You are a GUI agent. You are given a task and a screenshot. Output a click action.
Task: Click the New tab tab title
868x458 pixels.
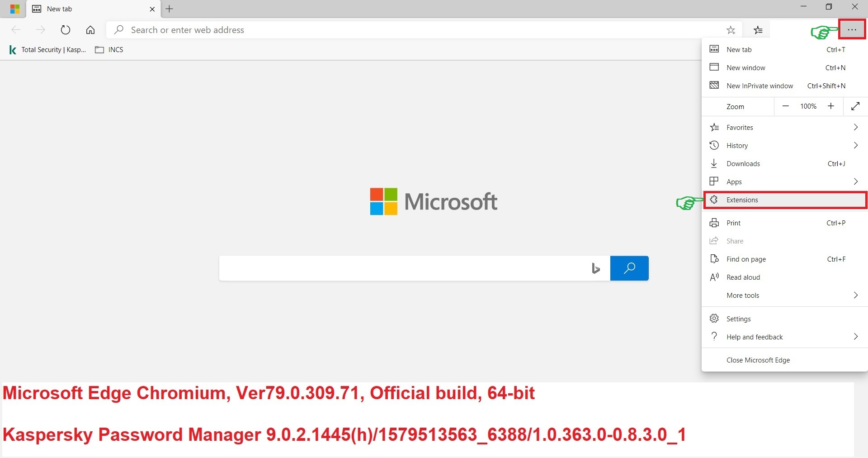(59, 9)
